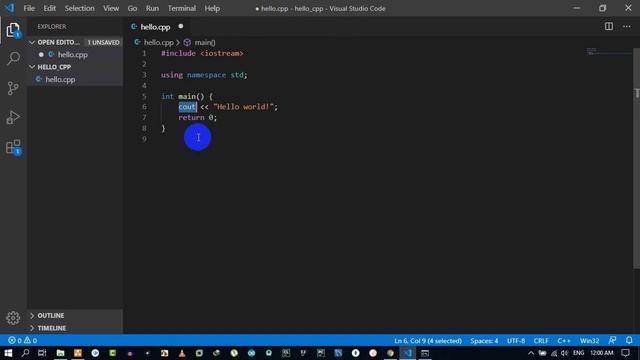Open the Edit menu
Image resolution: width=640 pixels, height=360 pixels.
[49, 8]
